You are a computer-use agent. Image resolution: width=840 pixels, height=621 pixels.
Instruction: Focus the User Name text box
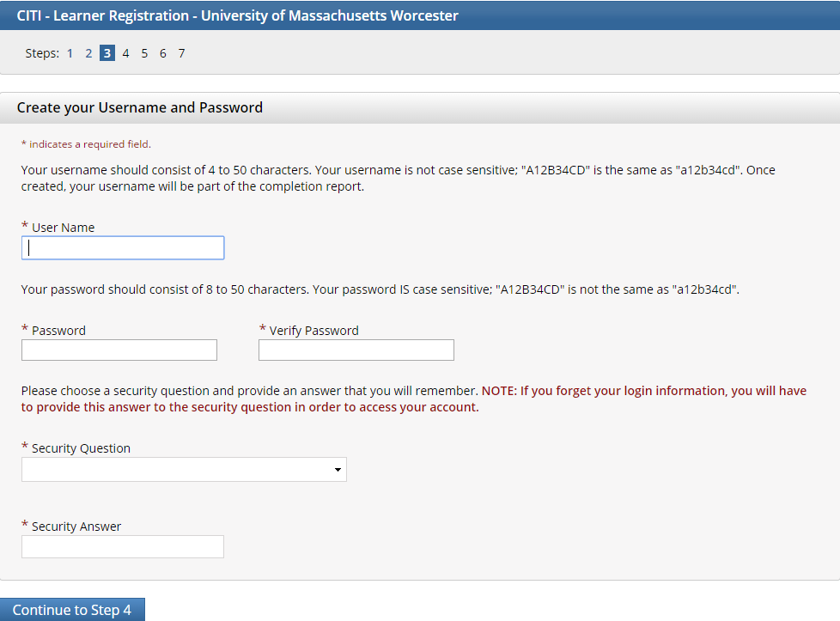click(123, 248)
